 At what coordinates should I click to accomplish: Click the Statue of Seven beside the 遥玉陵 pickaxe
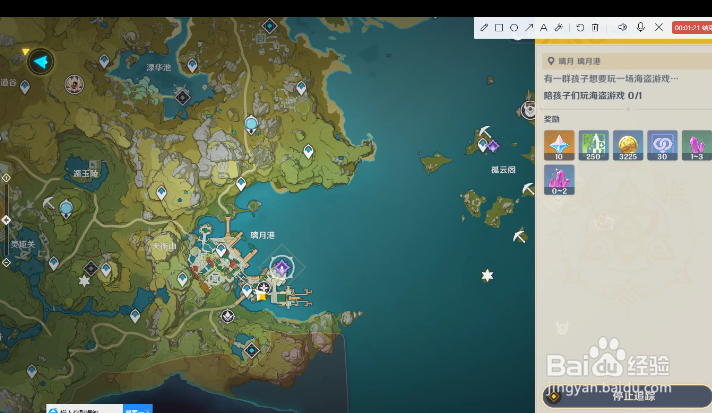[66, 210]
